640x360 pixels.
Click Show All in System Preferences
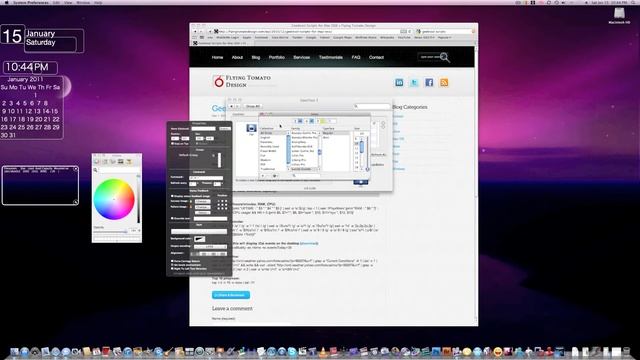tap(253, 106)
